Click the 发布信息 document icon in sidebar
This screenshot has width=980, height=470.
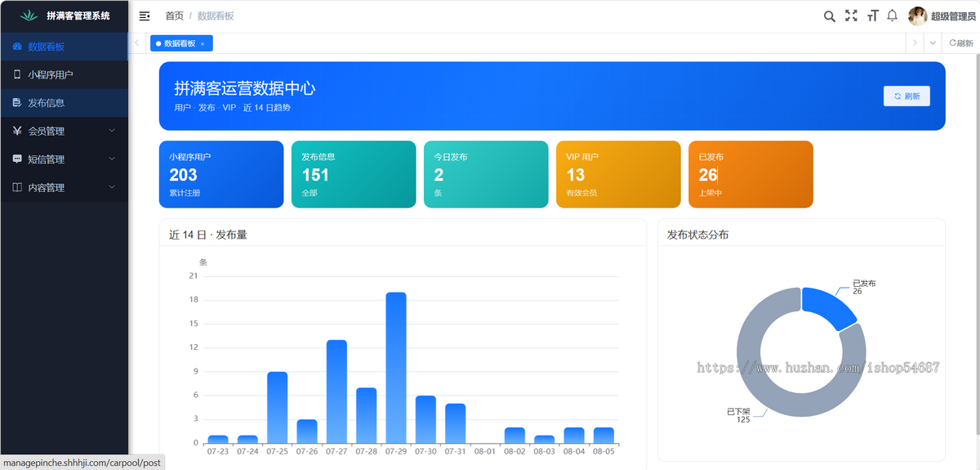pos(17,103)
